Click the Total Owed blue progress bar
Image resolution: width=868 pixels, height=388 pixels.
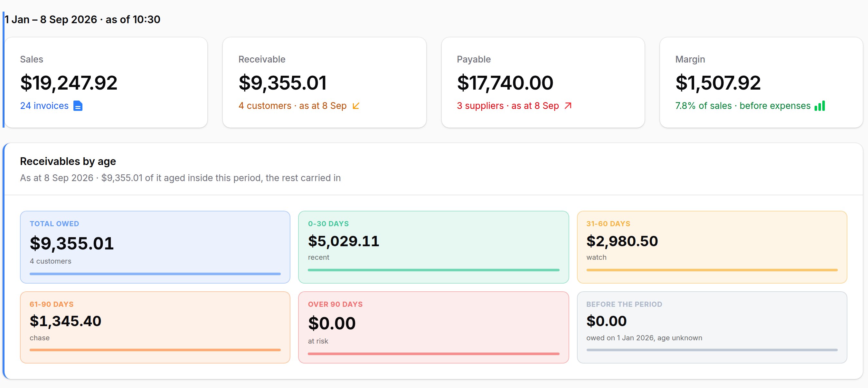155,274
